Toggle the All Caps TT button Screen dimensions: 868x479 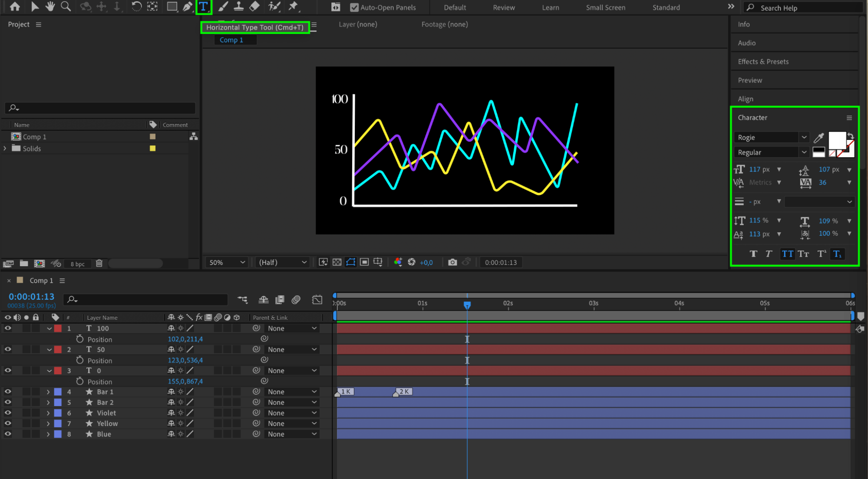click(787, 254)
